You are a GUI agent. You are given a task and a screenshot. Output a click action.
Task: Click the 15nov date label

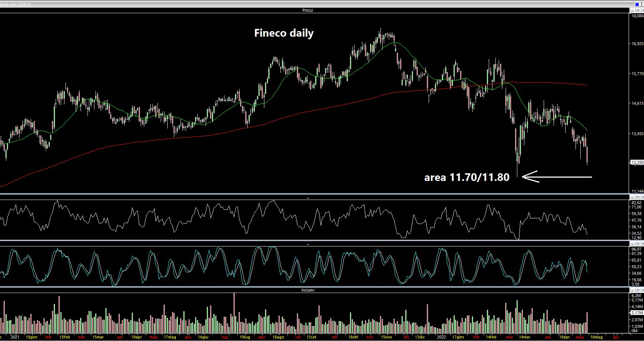[387, 337]
